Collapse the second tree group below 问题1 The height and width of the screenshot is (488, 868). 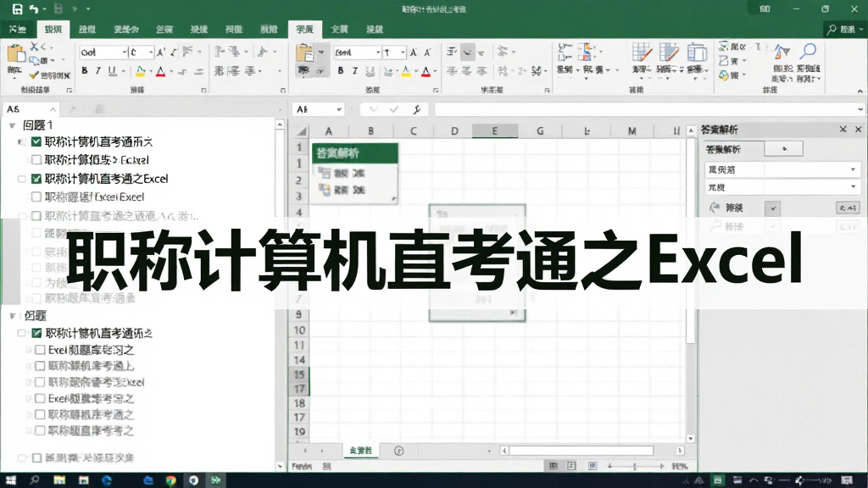click(12, 316)
